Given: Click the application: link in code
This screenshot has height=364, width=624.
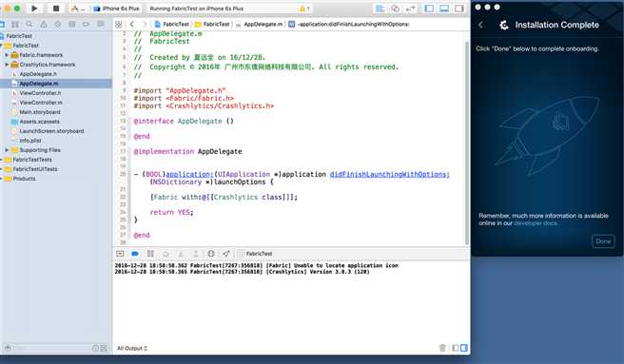Looking at the screenshot, I should coord(189,174).
